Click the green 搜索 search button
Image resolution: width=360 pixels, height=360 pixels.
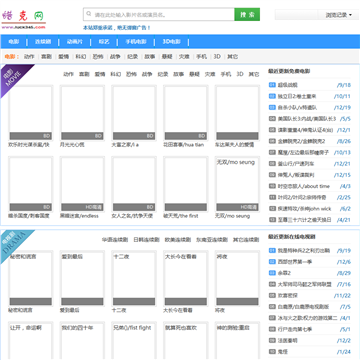(247, 14)
